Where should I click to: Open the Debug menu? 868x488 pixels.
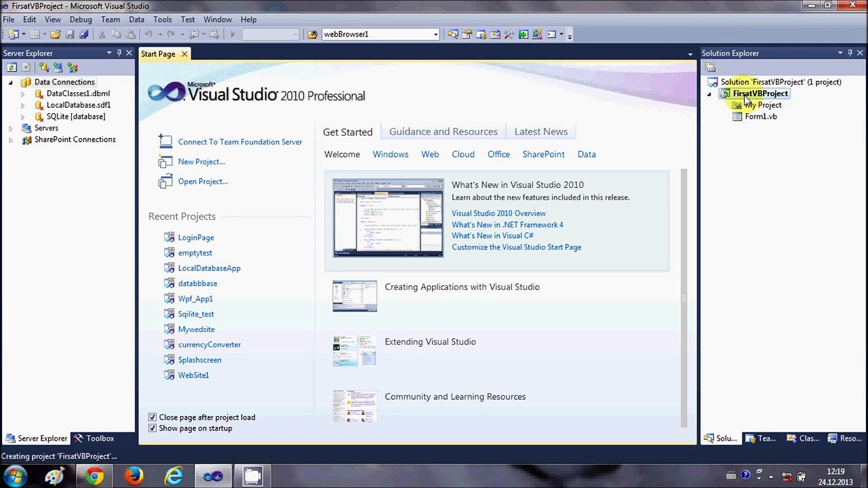81,20
